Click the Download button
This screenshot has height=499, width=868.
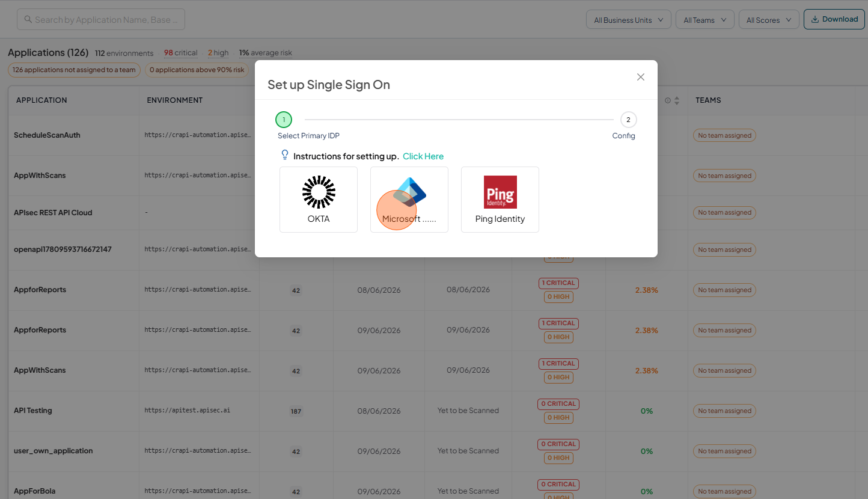pos(834,19)
